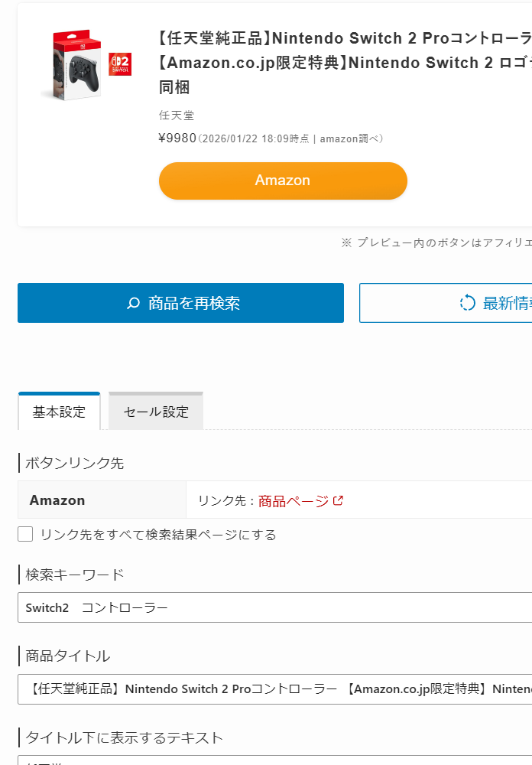Click the refresh arrows icon beside 最新情報
The height and width of the screenshot is (765, 532).
[x=467, y=304]
